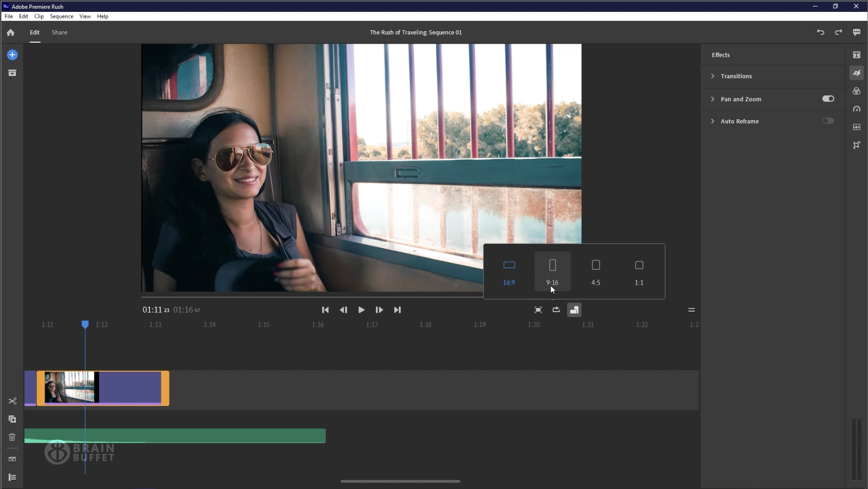Select the 1:1 aspect ratio option

click(x=639, y=271)
